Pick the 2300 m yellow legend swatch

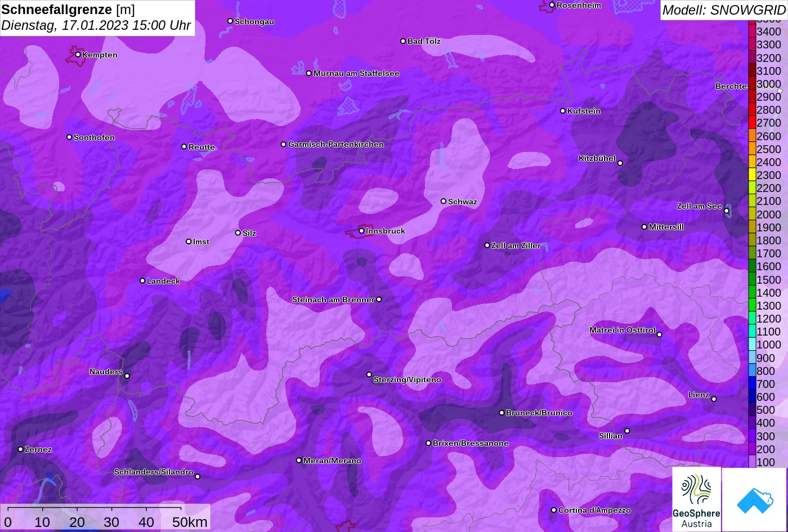tap(752, 175)
